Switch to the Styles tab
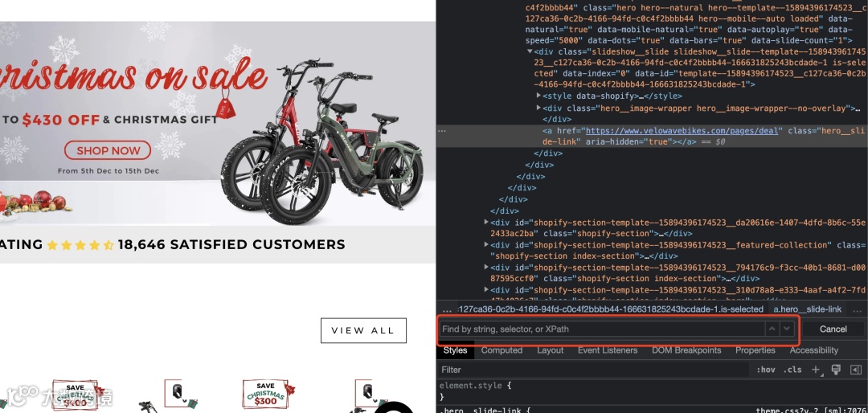Viewport: 868px width, 413px height. click(x=455, y=350)
